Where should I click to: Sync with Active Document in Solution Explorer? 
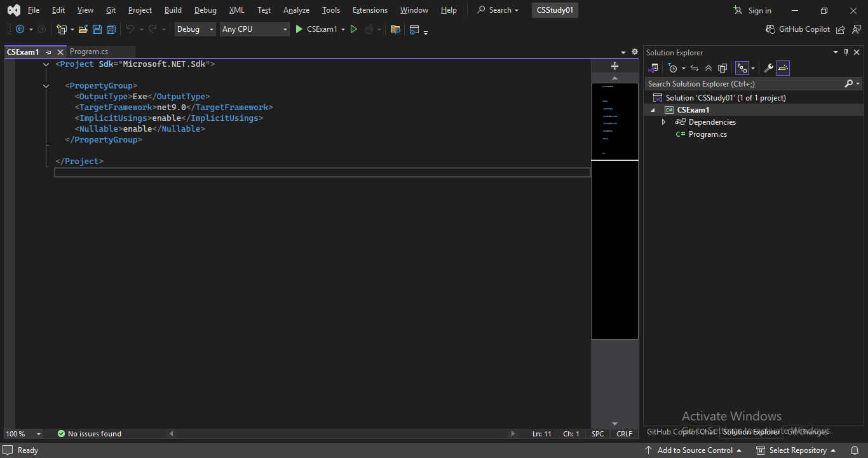point(695,68)
